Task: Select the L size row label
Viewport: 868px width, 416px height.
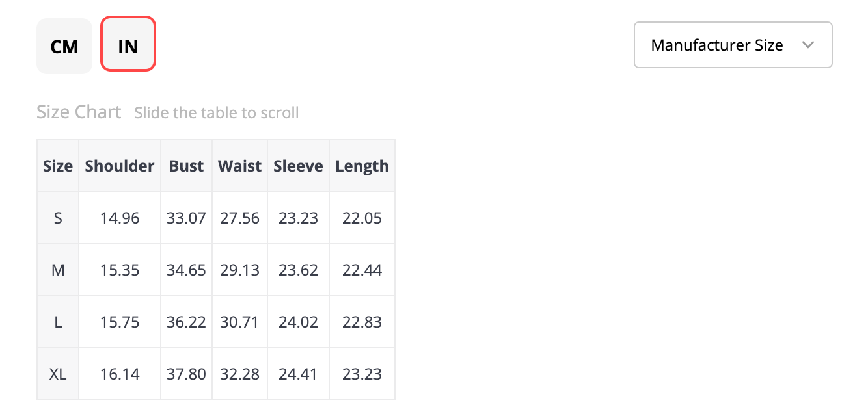Action: point(58,322)
